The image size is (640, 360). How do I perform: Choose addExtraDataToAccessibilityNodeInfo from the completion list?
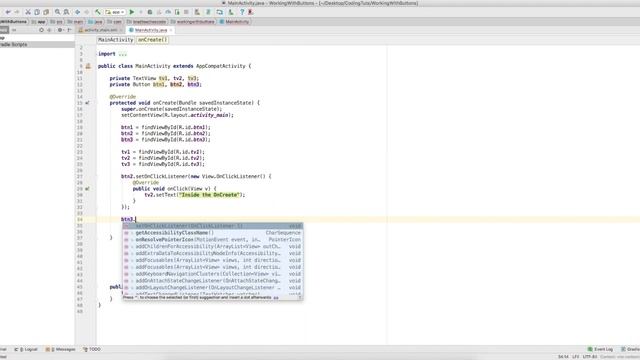point(213,253)
